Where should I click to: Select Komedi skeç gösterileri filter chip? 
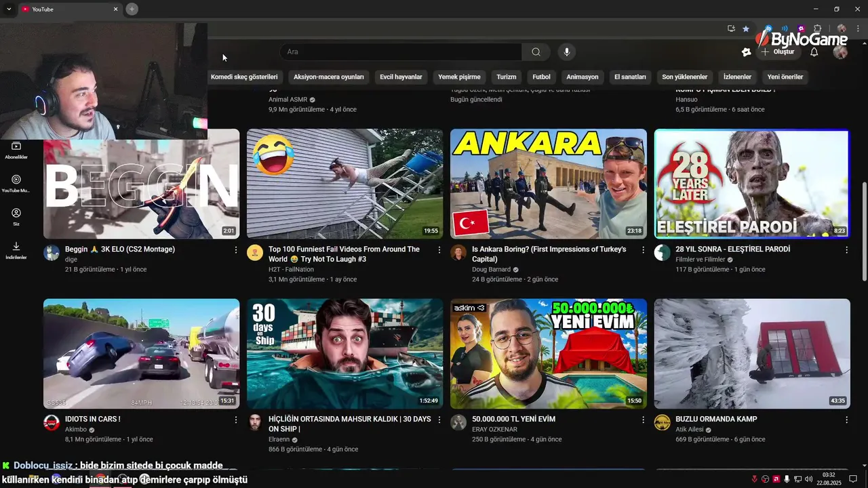[x=244, y=77]
